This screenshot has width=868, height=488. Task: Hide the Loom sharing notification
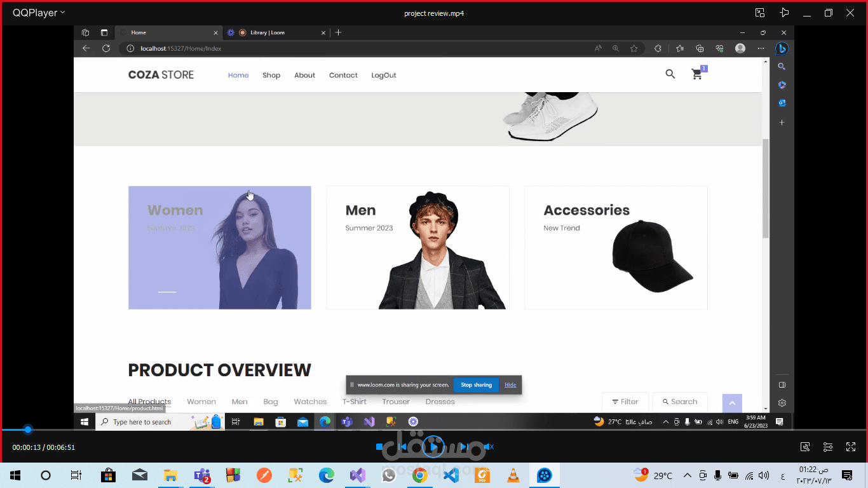tap(510, 385)
